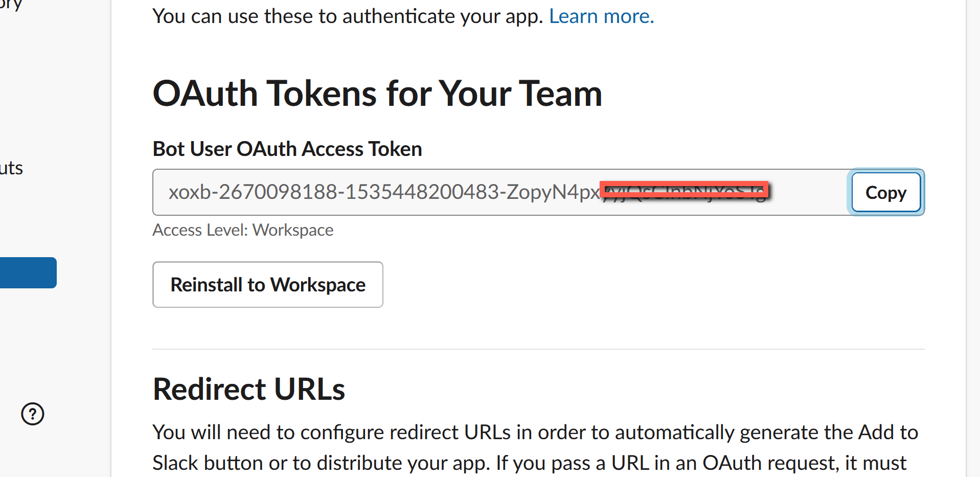Click the 'Access Level: Workspace' text
980x477 pixels.
[x=242, y=230]
